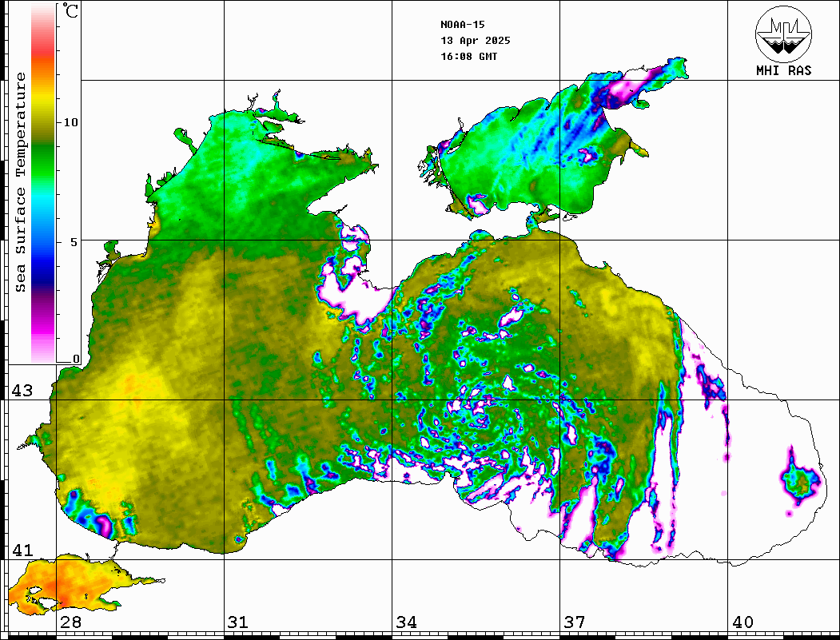Click longitude label '31'

pos(238,622)
